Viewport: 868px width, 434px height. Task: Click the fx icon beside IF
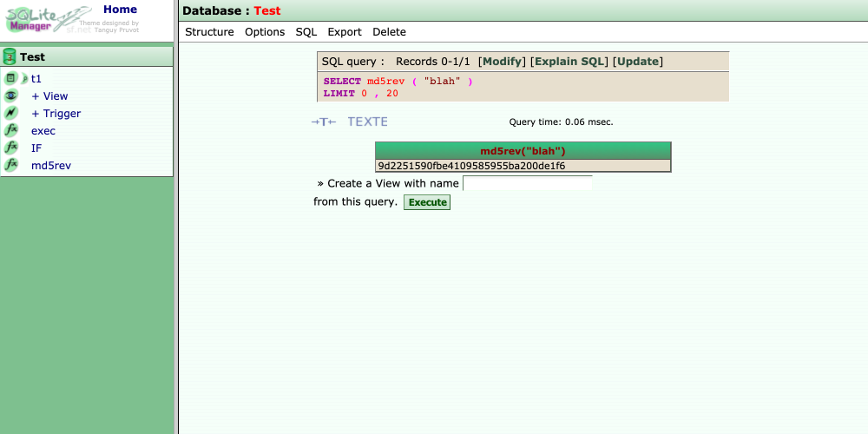(10, 148)
